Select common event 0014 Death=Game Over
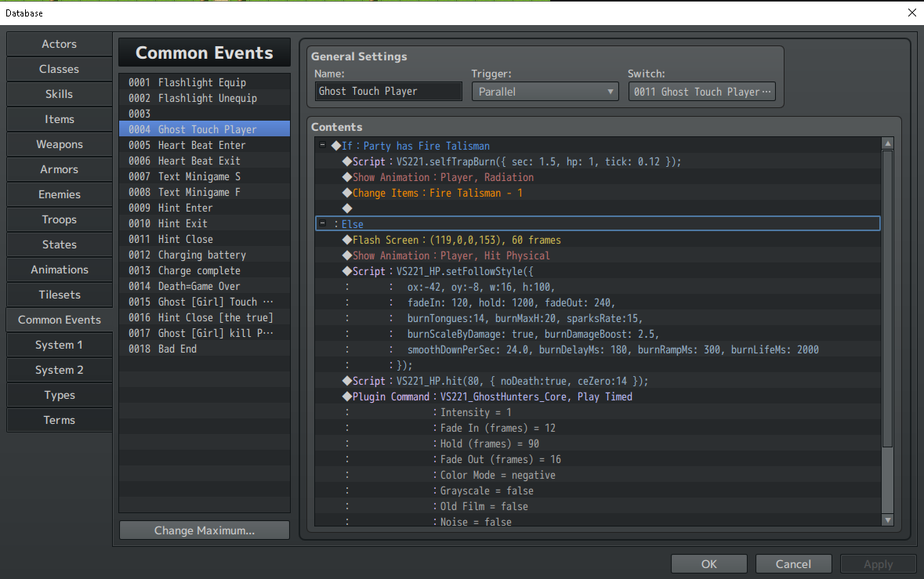 (x=199, y=286)
